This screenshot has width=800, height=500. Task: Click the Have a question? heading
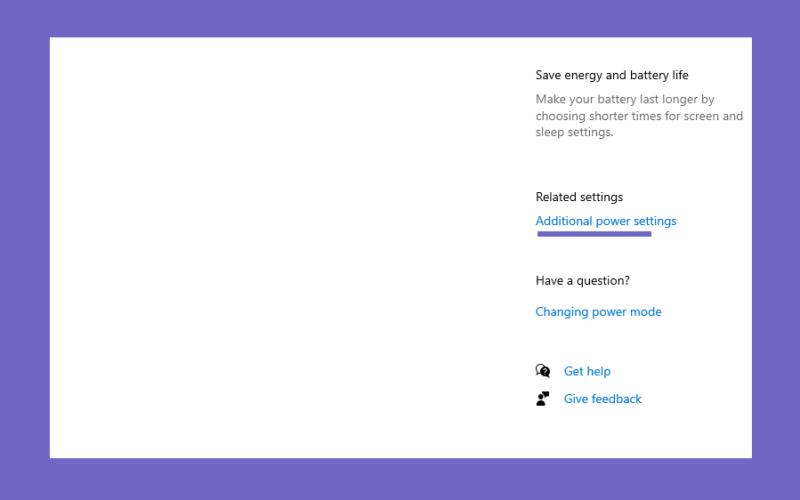click(583, 281)
